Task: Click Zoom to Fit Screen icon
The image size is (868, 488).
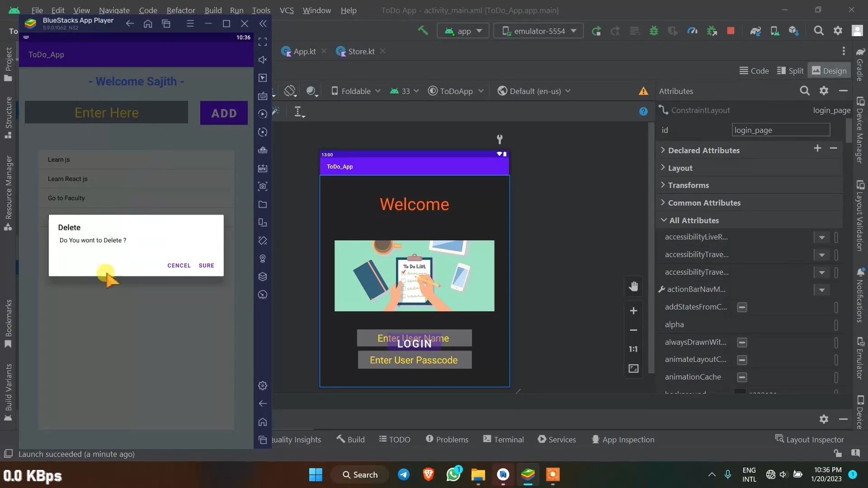Action: 633,369
